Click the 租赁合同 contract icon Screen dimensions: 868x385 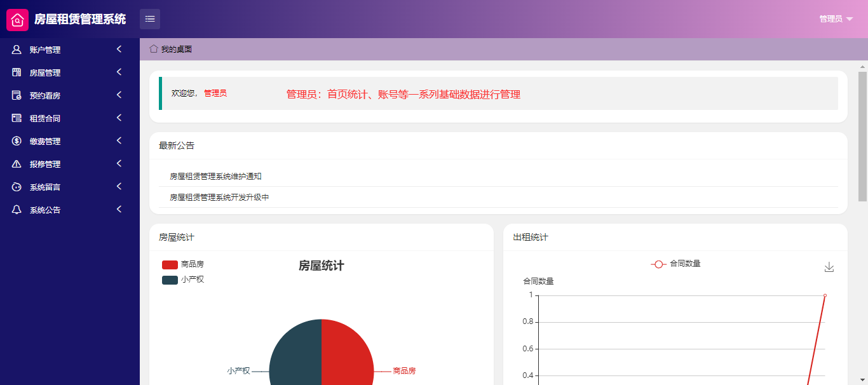[x=17, y=118]
